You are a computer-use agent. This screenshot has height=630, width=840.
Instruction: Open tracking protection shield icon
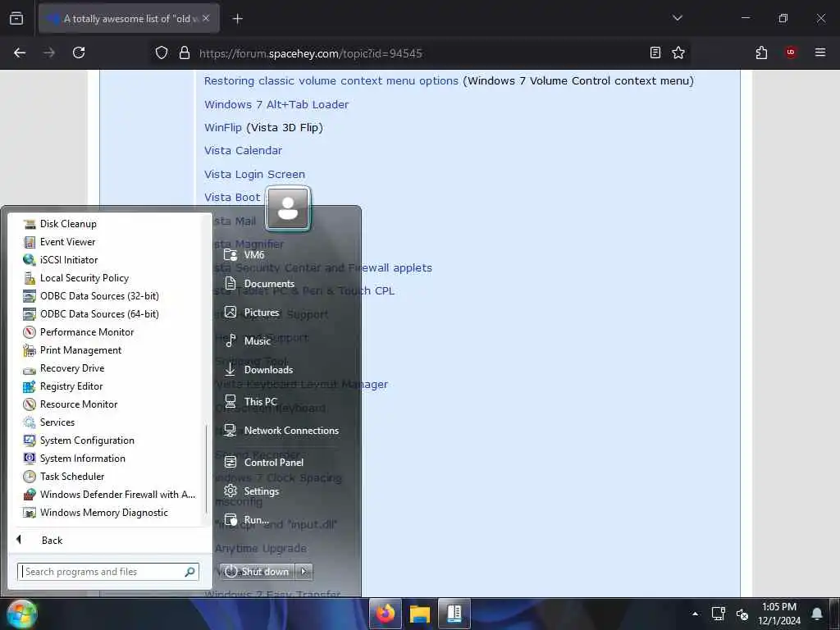(x=162, y=52)
